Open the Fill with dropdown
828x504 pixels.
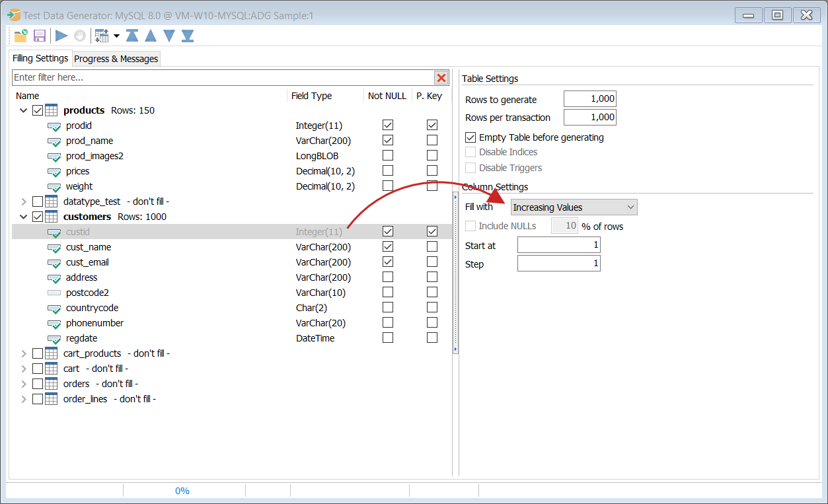point(629,207)
